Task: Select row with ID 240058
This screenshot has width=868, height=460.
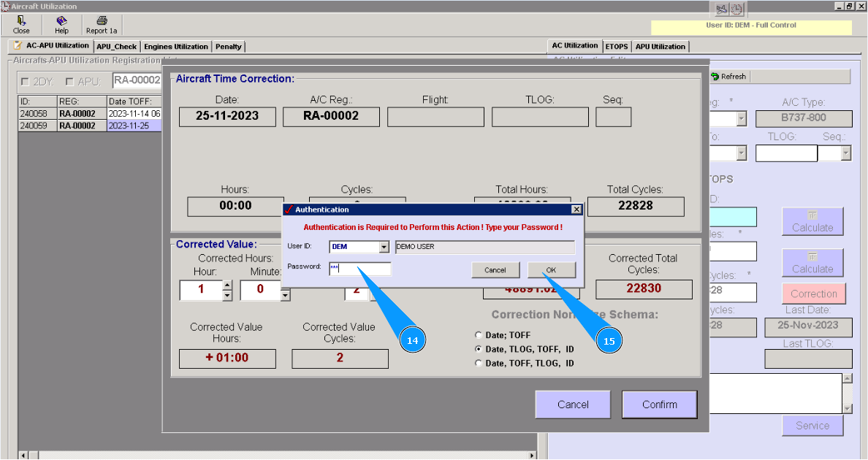Action: 90,113
